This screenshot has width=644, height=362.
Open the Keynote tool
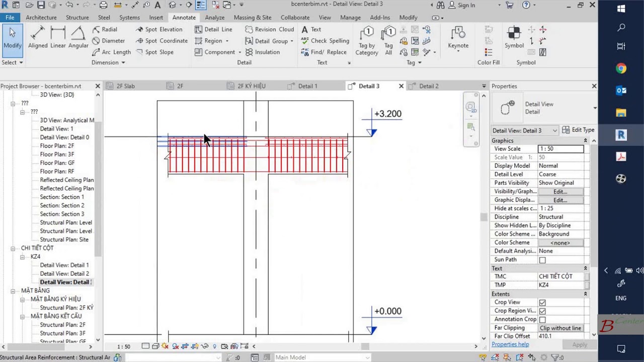458,38
